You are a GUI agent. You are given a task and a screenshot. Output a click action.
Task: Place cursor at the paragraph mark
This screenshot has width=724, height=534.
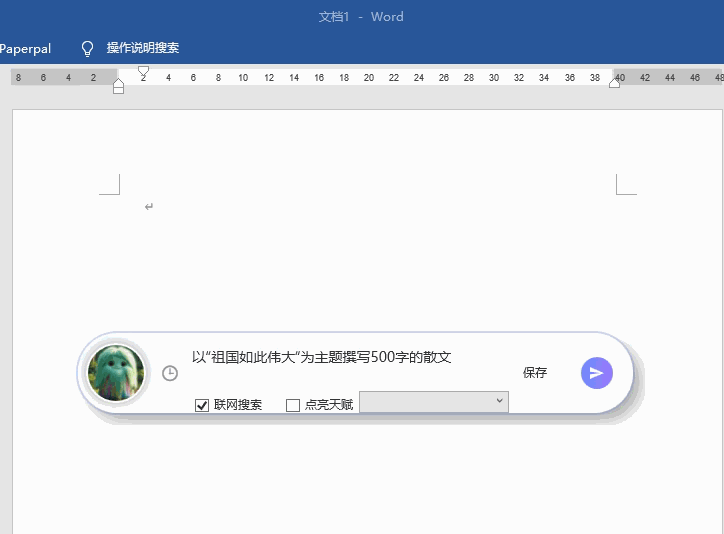(x=149, y=207)
